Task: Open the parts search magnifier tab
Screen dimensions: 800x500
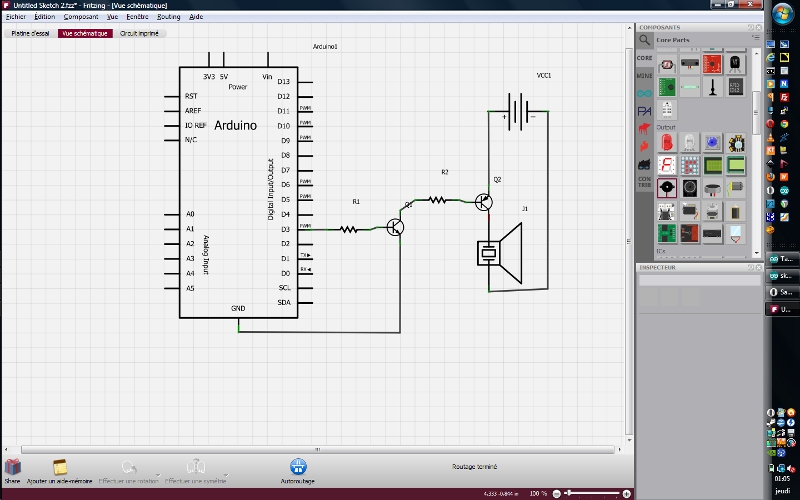Action: point(644,40)
